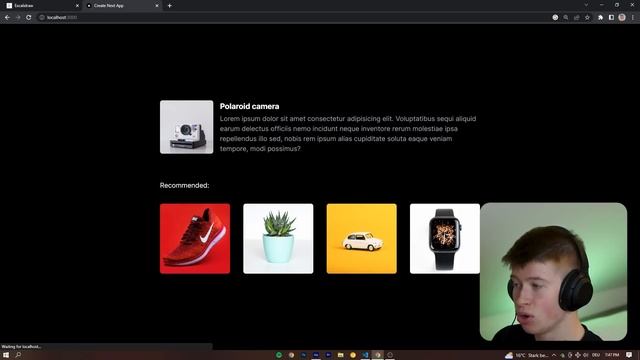Screen dimensions: 640x360
Task: Open a new browser tab
Action: pos(169,6)
